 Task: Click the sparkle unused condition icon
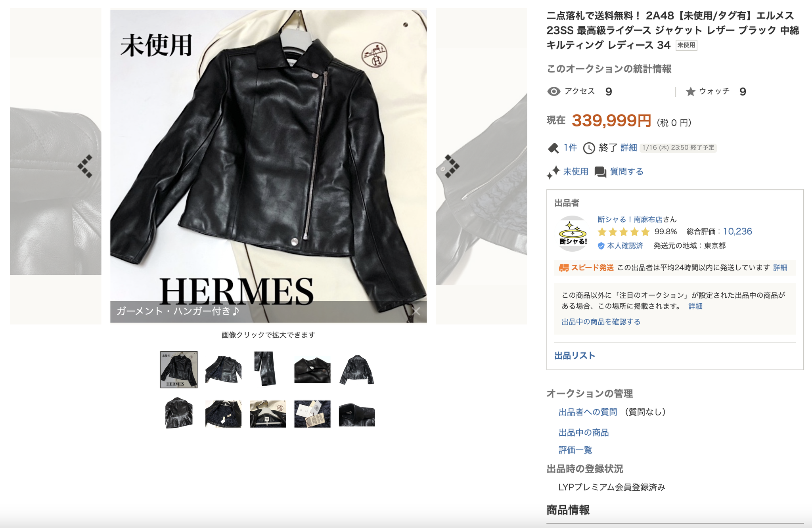coord(553,172)
